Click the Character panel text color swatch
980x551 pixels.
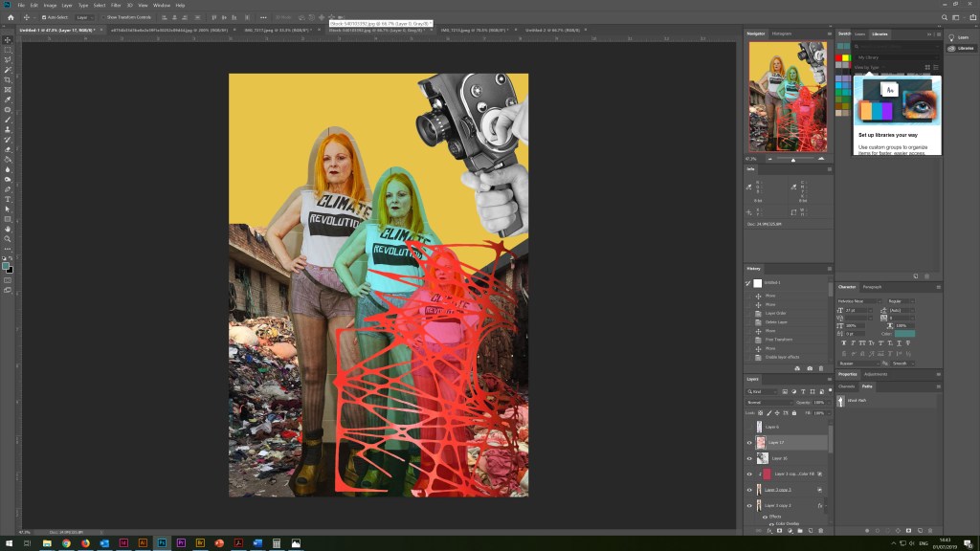pos(905,334)
